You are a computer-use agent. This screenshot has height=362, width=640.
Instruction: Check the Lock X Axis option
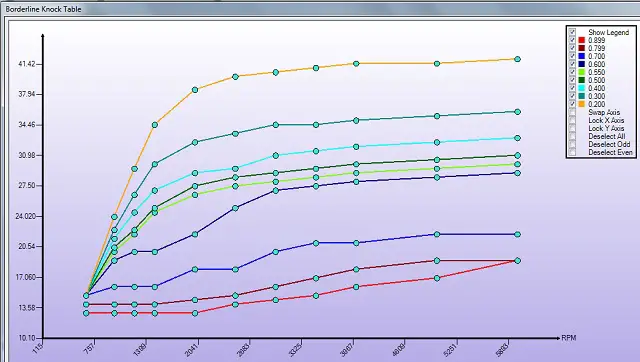pyautogui.click(x=572, y=120)
